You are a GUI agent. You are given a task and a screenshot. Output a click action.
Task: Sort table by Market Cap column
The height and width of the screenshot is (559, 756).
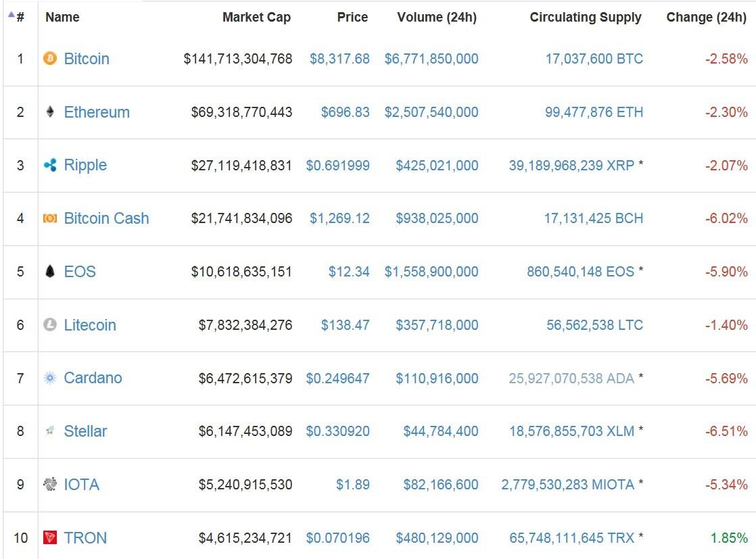(x=256, y=18)
